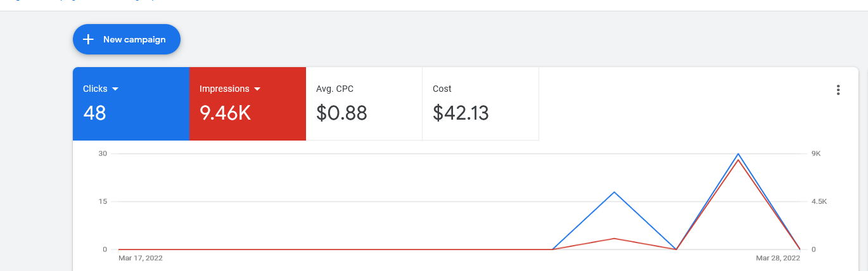Select the blue Clicks card value 48

[x=94, y=113]
